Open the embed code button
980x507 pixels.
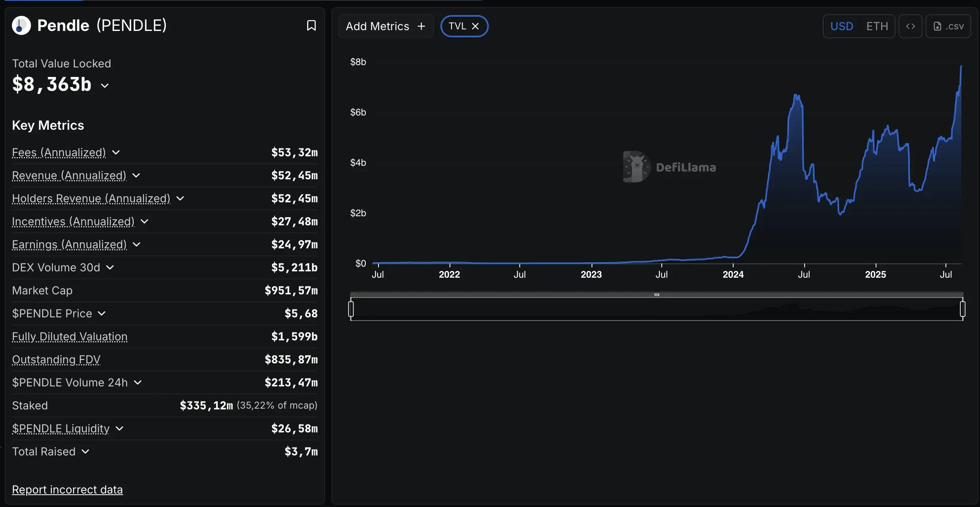tap(910, 26)
